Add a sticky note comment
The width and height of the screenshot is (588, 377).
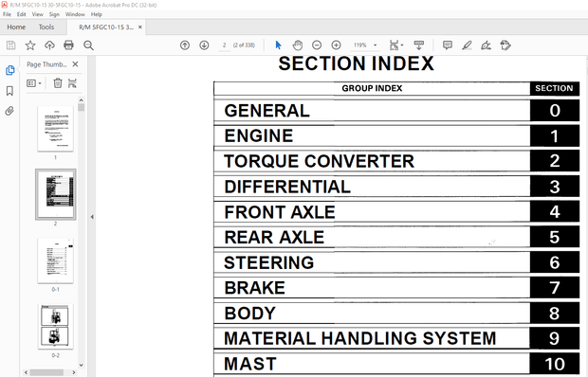(448, 45)
